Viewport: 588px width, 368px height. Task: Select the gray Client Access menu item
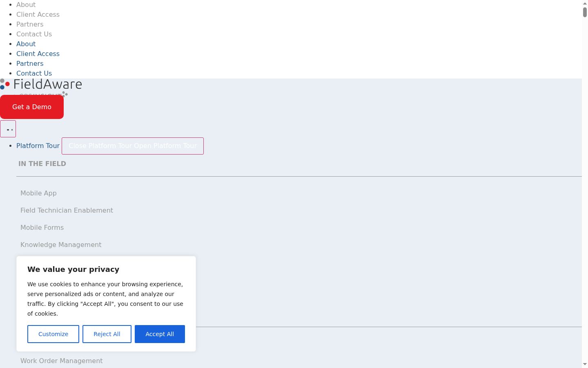(38, 14)
